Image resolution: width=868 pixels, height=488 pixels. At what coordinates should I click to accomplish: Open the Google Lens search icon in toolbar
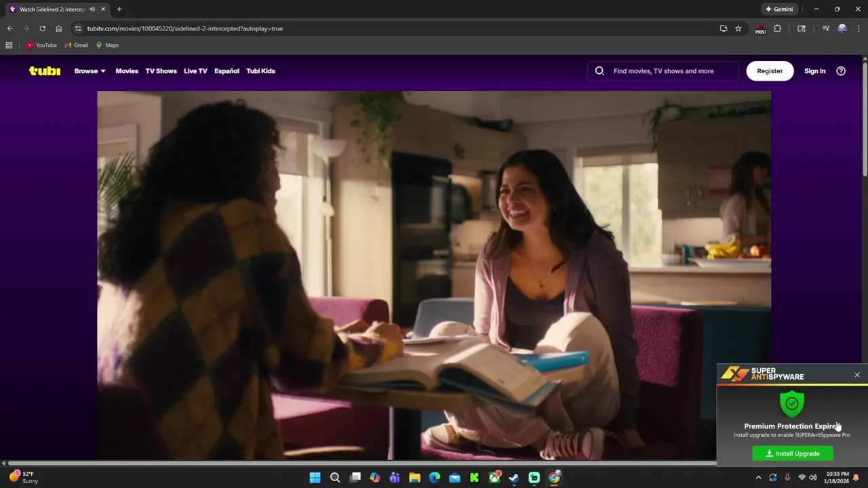(802, 28)
